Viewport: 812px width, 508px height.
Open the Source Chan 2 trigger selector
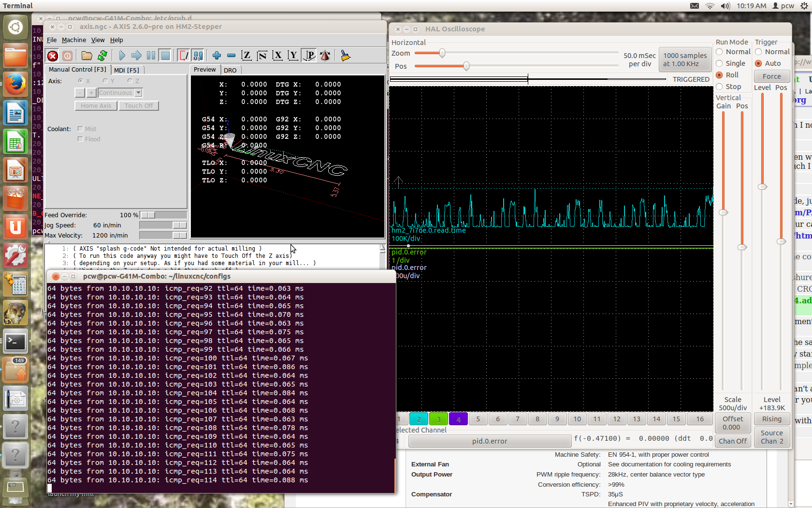click(771, 437)
